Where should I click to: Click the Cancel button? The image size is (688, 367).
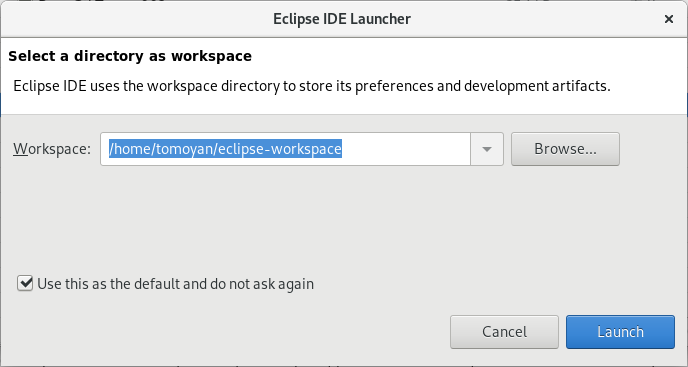point(504,332)
